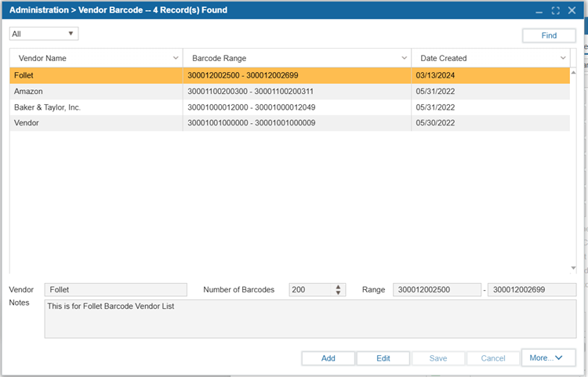Click the Edit button
Screen dimensions: 588x377
click(x=383, y=358)
